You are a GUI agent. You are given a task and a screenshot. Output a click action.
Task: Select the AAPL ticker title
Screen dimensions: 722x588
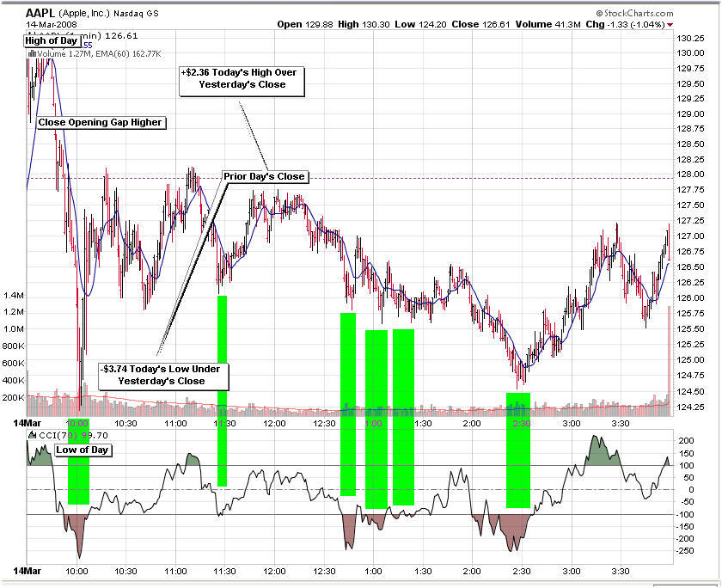tap(40, 13)
